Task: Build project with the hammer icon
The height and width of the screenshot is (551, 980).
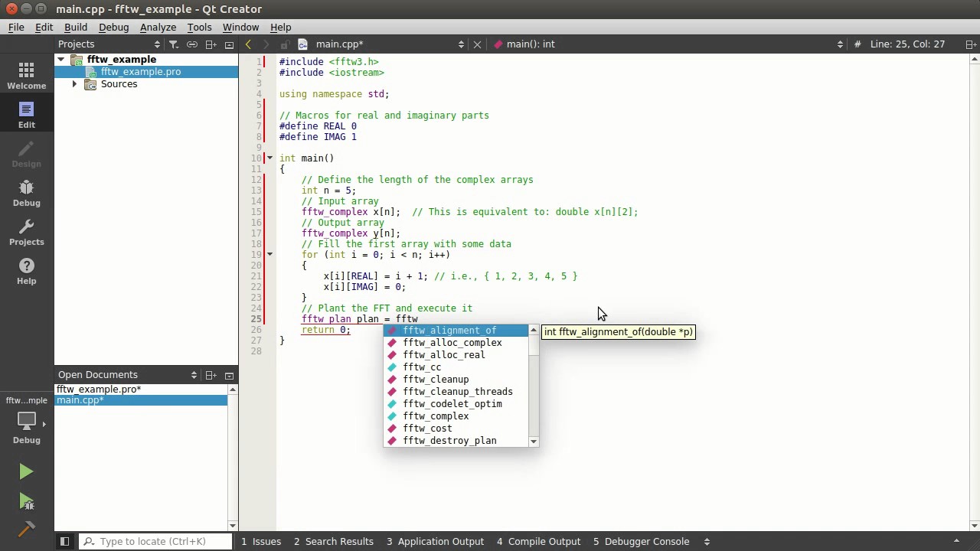Action: point(26,529)
